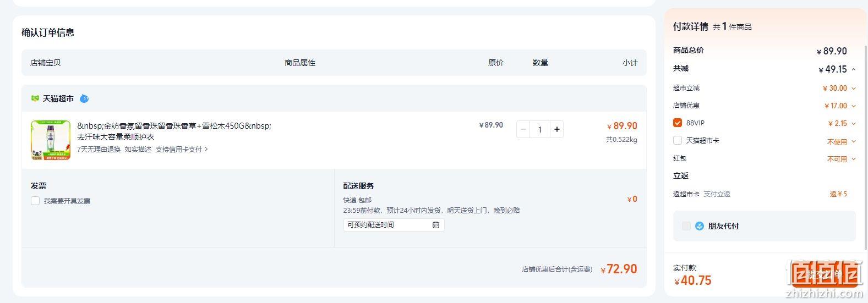Viewport: 868px width, 303px height.
Task: Click the 返¥5 cashback value
Action: pos(838,194)
